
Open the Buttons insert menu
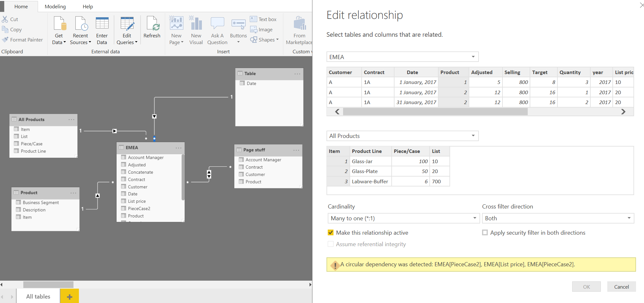(238, 31)
